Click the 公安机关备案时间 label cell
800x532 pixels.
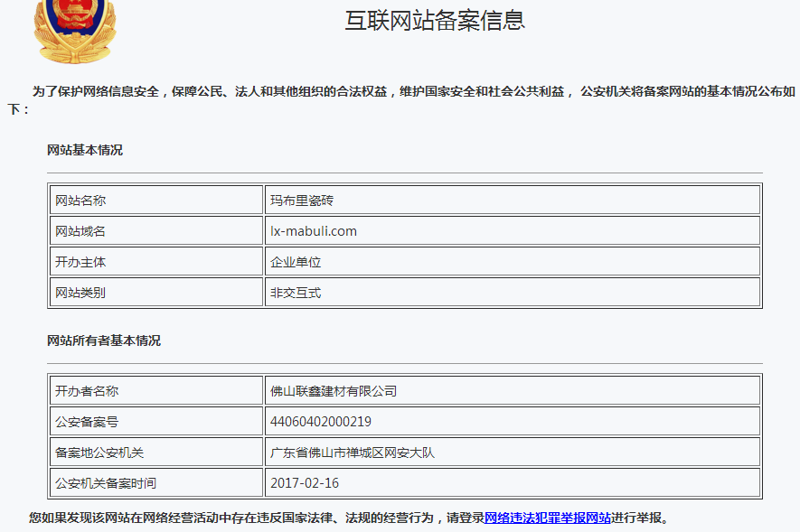[156, 483]
